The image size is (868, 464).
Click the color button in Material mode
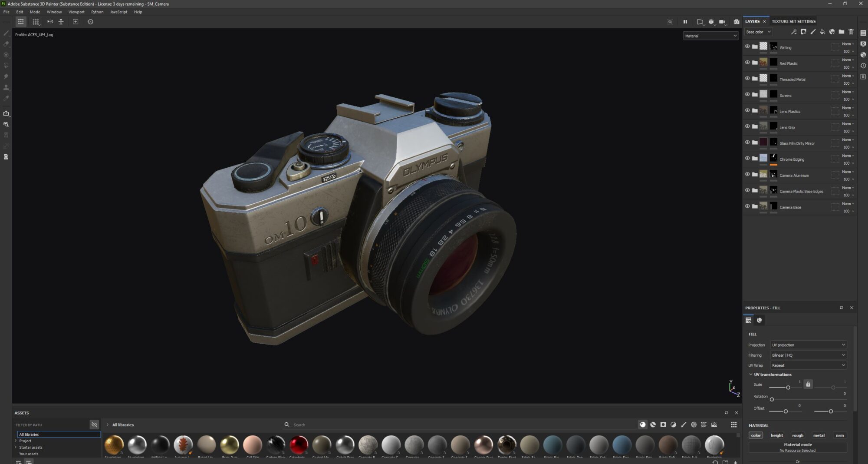tap(756, 435)
